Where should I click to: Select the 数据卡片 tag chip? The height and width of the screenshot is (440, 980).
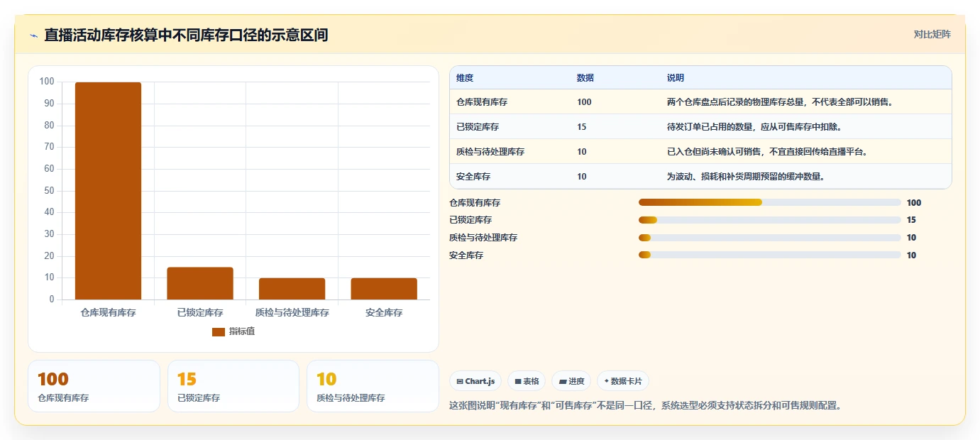point(623,381)
